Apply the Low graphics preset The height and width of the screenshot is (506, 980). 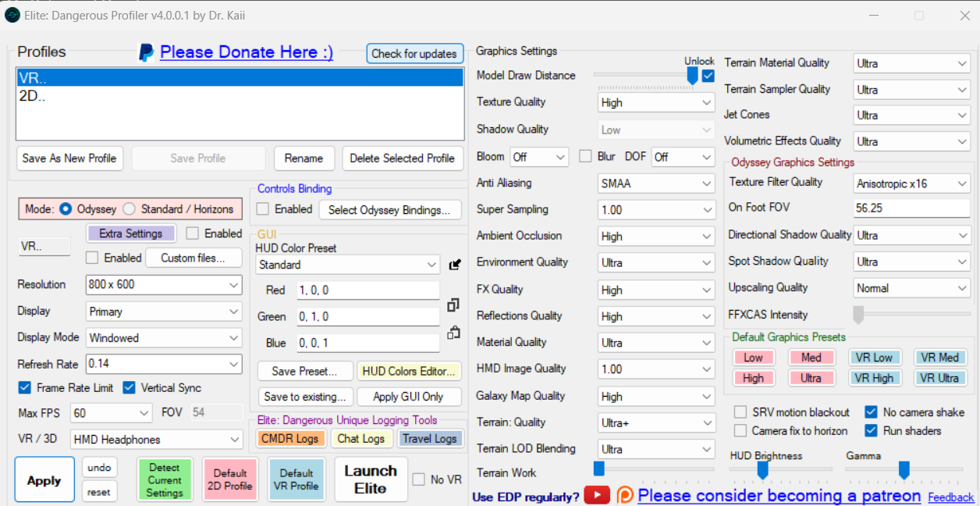coord(754,358)
